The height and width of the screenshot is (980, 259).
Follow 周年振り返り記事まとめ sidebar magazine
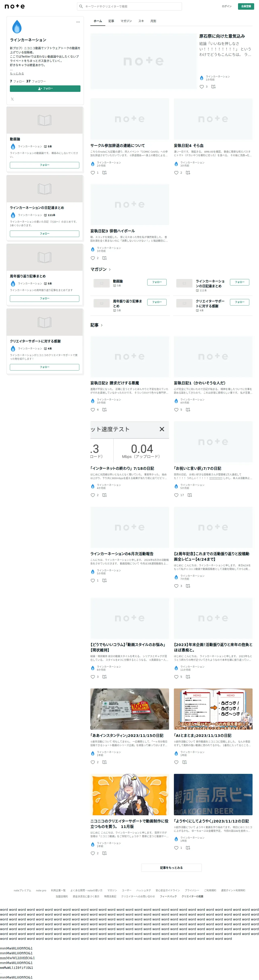[45, 298]
